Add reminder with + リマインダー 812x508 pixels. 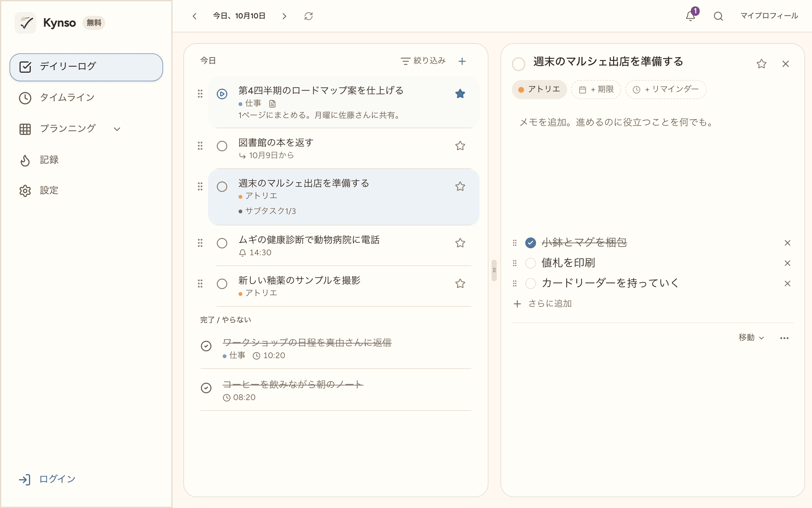[666, 89]
